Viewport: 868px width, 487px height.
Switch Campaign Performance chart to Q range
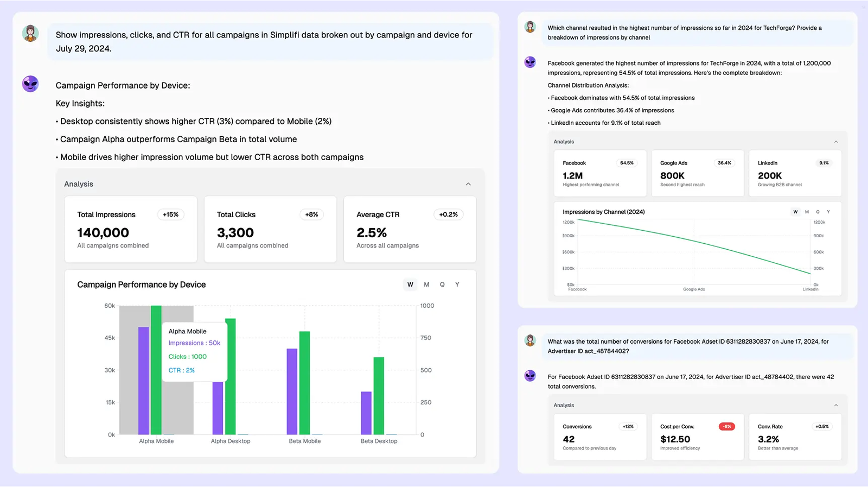tap(442, 284)
